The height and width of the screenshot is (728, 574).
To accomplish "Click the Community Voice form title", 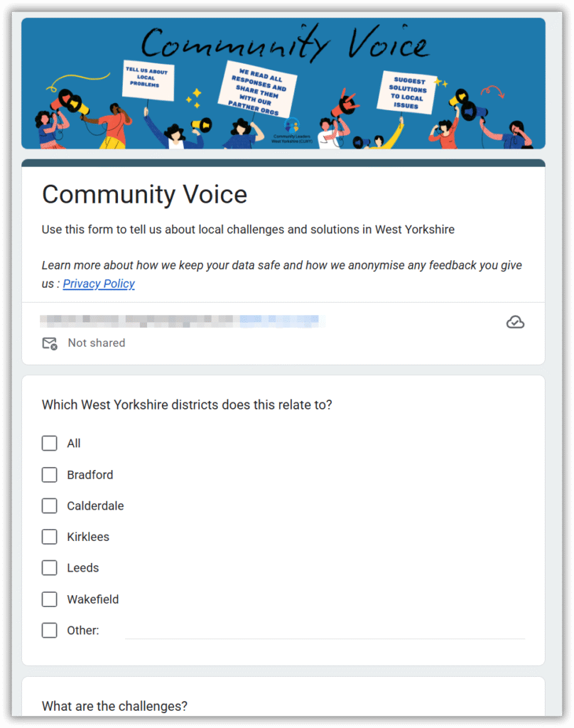I will pyautogui.click(x=144, y=194).
